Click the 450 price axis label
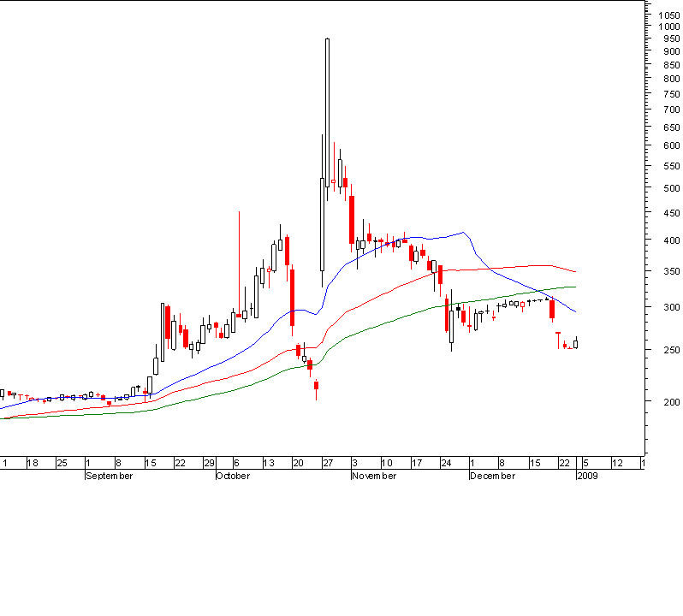This screenshot has height=616, width=683. (x=671, y=213)
